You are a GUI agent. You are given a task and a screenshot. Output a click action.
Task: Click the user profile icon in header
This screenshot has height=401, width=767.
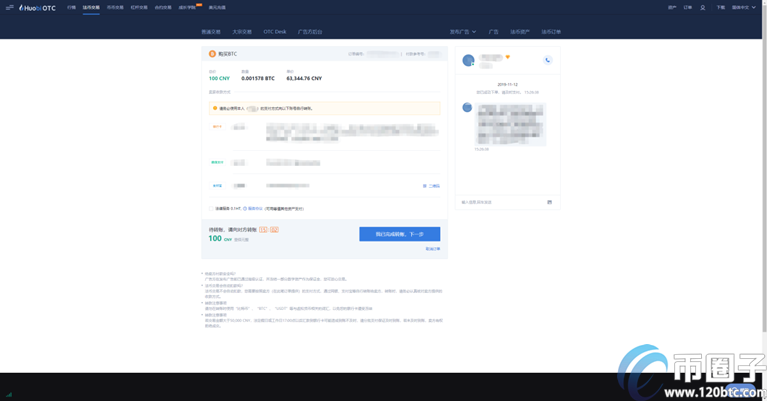point(703,7)
